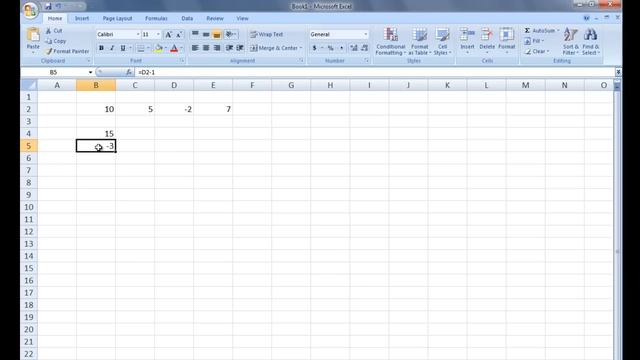Align text left
Viewport: 640px width, 360px height.
(x=195, y=48)
